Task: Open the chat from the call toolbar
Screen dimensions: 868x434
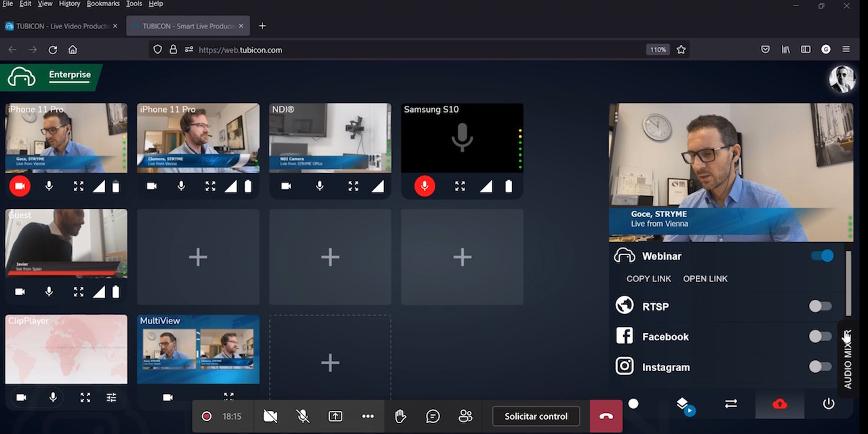Action: click(433, 416)
